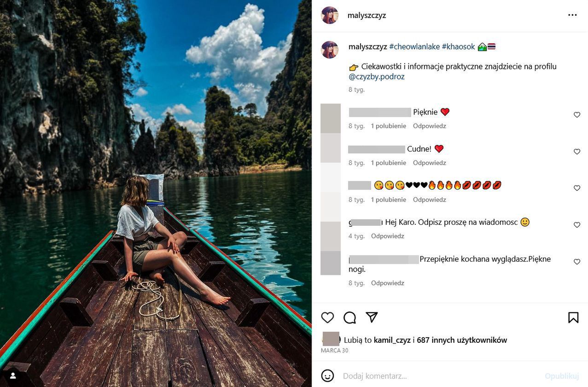
Task: Open malyszczyz avatar in post header
Action: [330, 15]
